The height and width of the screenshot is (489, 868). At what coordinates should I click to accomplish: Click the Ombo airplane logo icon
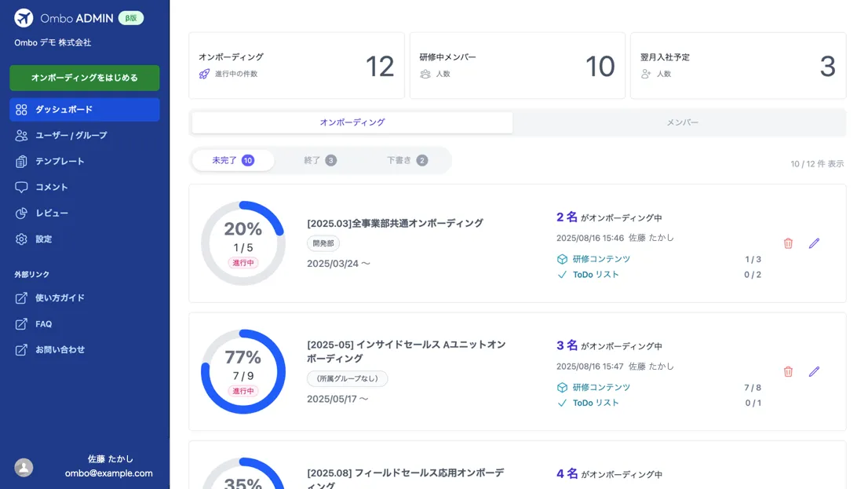pos(23,17)
